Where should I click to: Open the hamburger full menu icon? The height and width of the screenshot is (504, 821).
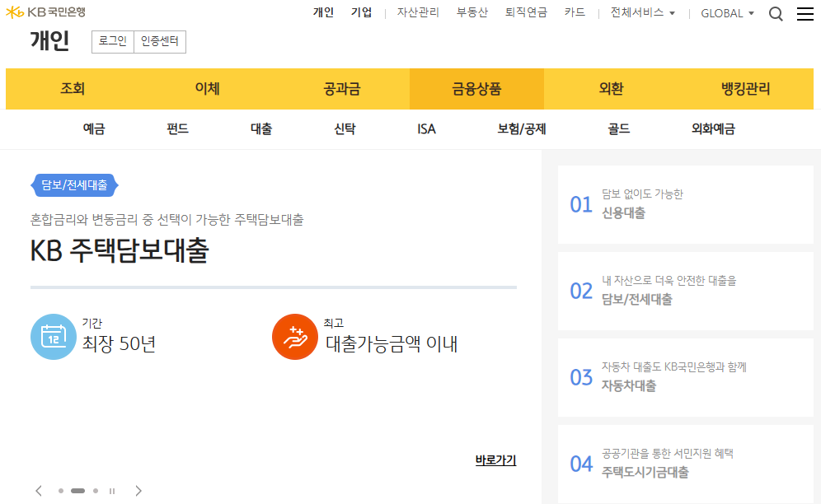[x=805, y=14]
